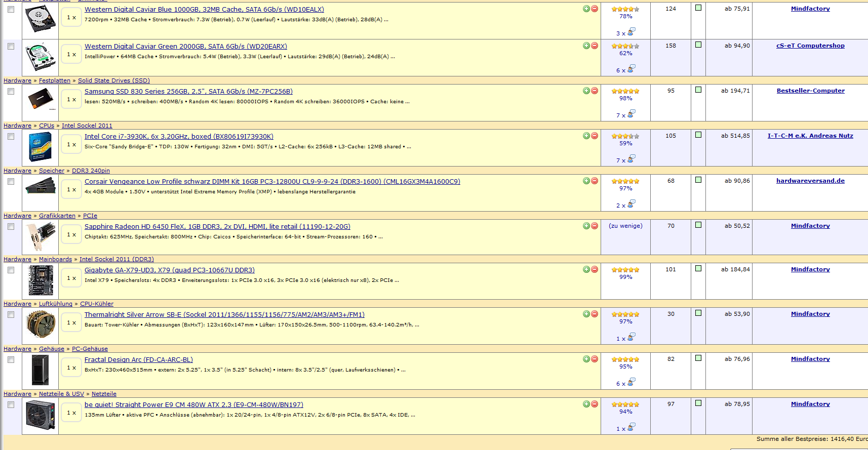
Task: Open the Intel Sockel 2011 CPU category
Action: pyautogui.click(x=87, y=126)
